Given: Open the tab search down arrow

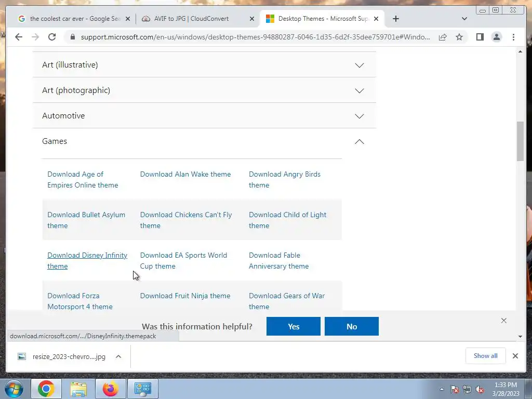Looking at the screenshot, I should pyautogui.click(x=464, y=19).
